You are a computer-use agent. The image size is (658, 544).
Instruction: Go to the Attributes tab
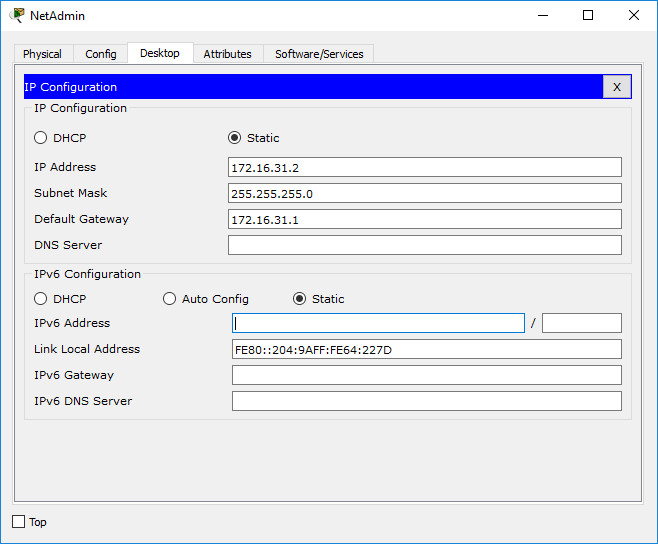click(x=227, y=54)
